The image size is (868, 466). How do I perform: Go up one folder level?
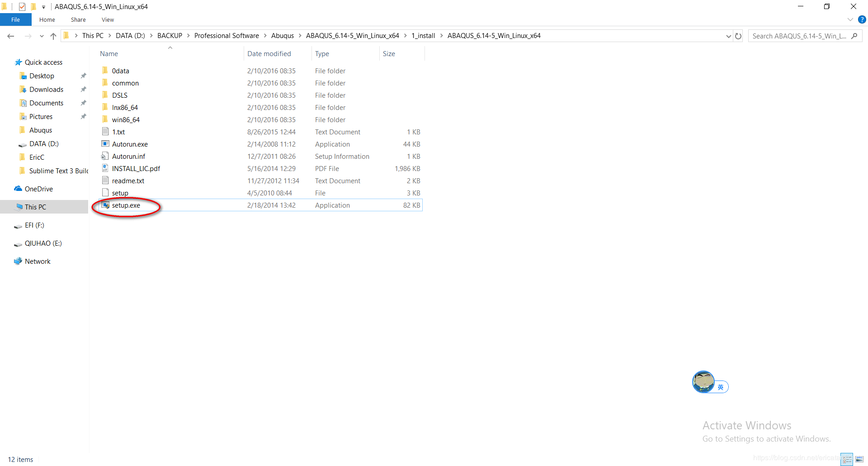point(53,36)
